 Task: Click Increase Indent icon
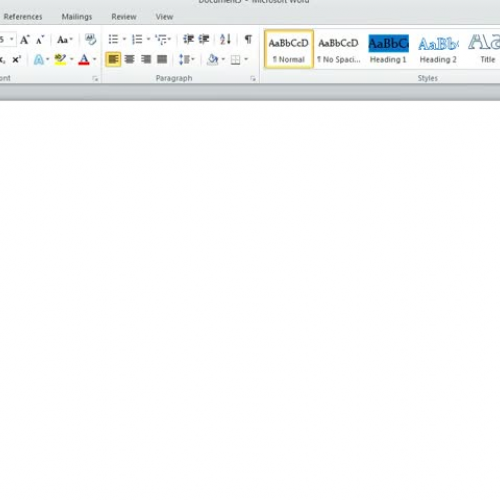pyautogui.click(x=204, y=39)
